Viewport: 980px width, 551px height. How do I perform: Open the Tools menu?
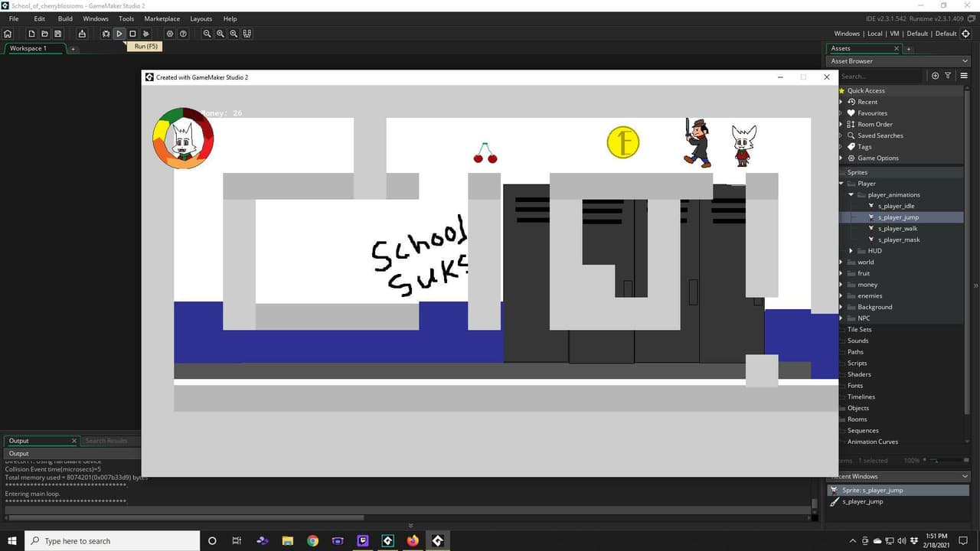pos(126,18)
